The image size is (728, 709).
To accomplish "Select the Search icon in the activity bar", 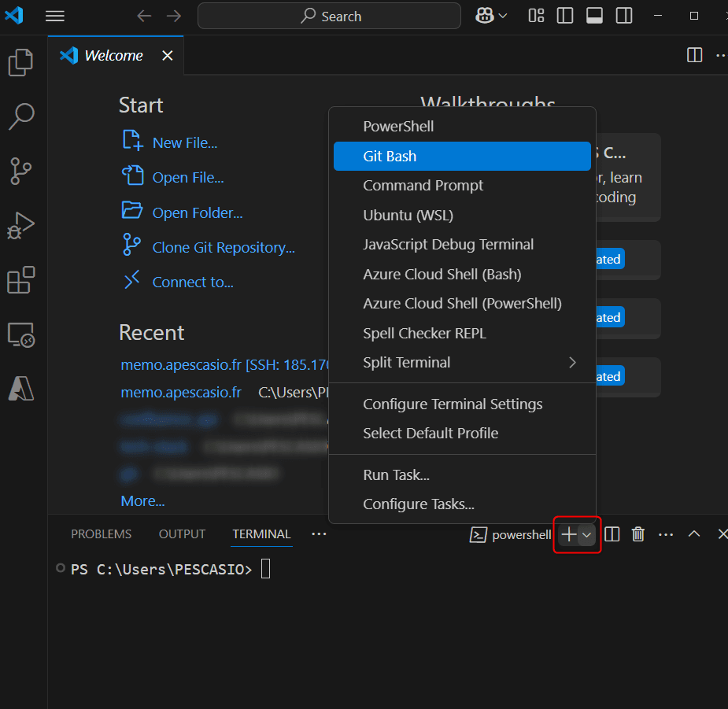I will (x=20, y=116).
